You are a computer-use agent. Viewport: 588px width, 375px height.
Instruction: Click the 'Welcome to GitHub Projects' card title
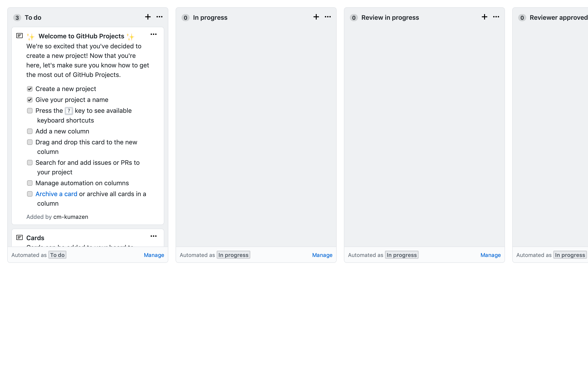pos(81,36)
